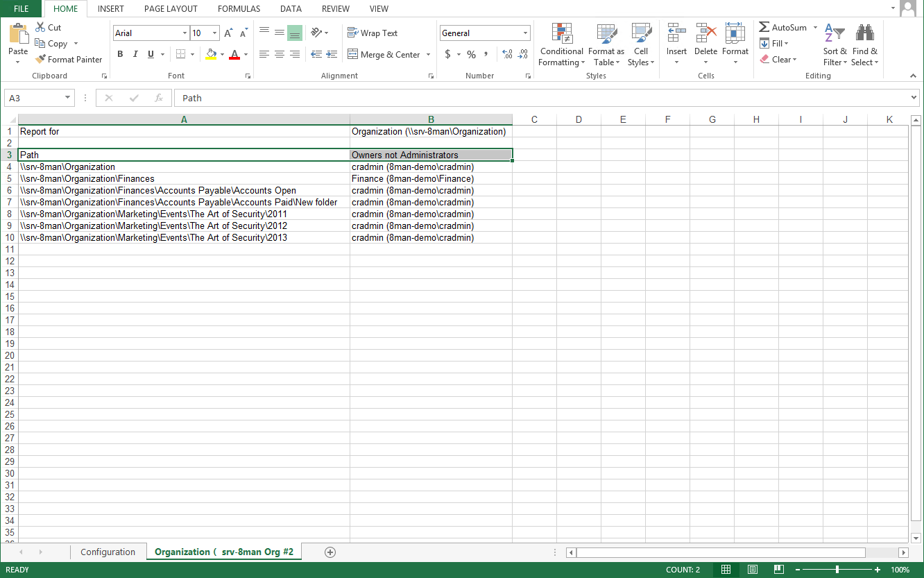Image resolution: width=924 pixels, height=578 pixels.
Task: Open the font name dropdown showing Arial
Action: click(x=185, y=33)
